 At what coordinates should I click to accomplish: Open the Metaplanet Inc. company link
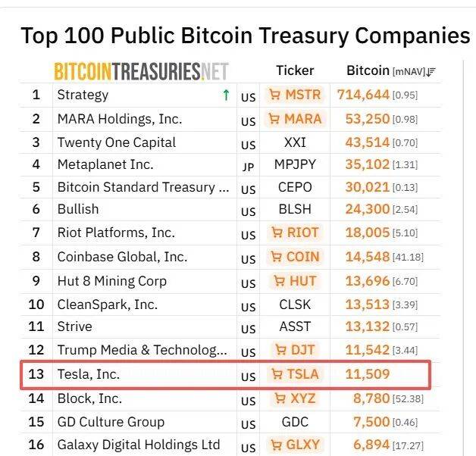click(105, 164)
